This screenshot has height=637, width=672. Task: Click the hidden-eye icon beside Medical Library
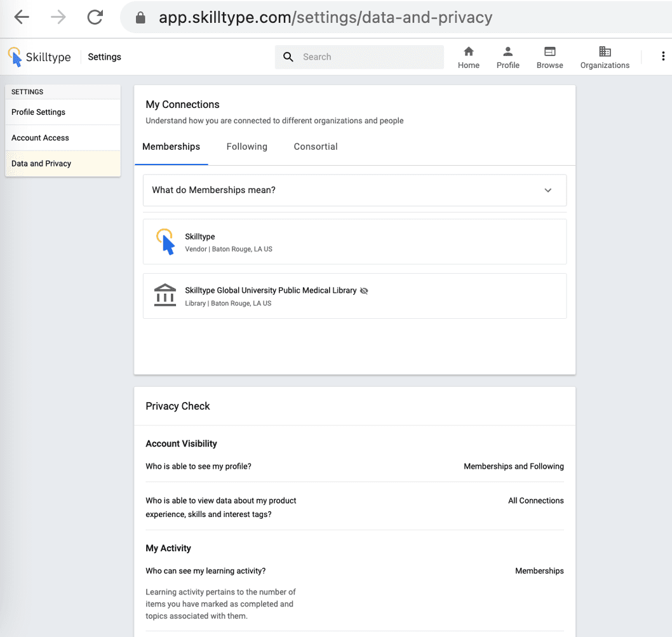(x=364, y=291)
